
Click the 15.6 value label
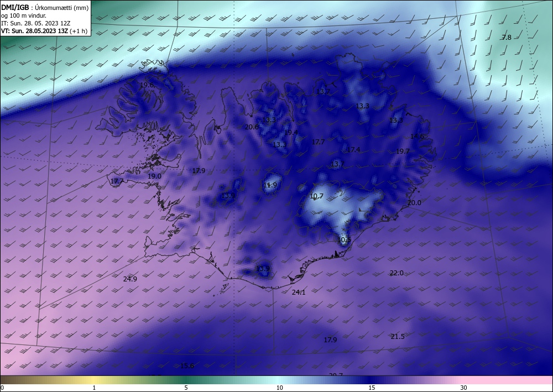[187, 366]
